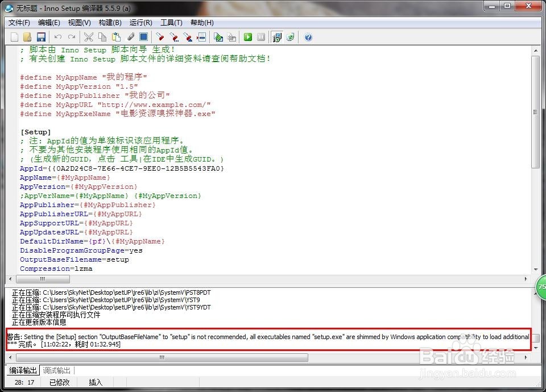Click the #define MyAppExeName line
Screen dimensions: 546x392
pyautogui.click(x=118, y=114)
